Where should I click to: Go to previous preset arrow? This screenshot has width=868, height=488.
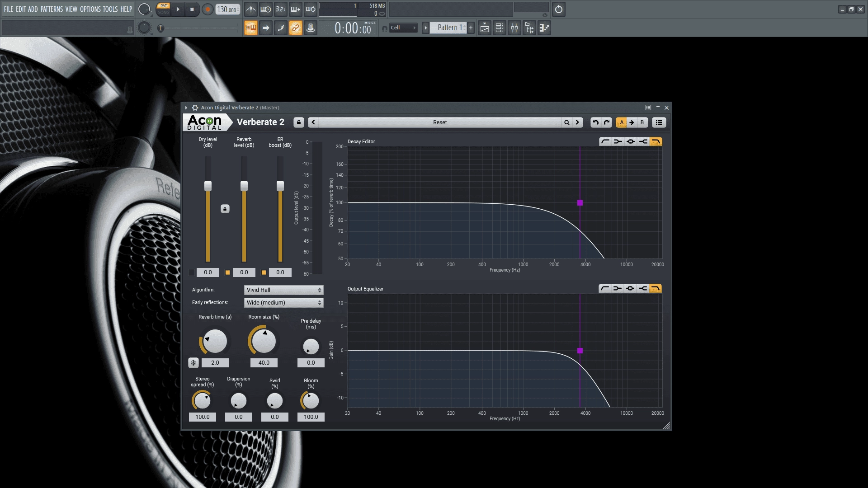click(313, 122)
